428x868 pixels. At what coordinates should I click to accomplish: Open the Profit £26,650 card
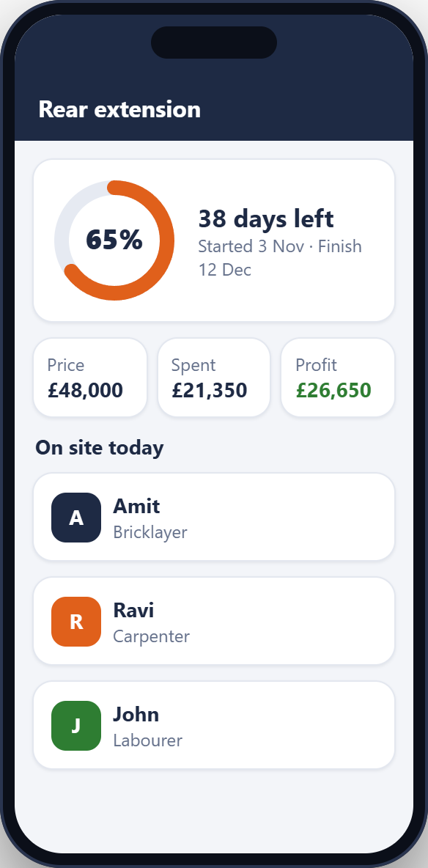(x=338, y=377)
